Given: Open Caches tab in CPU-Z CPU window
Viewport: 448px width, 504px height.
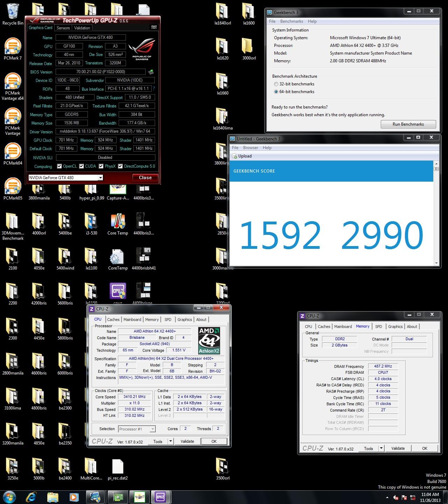Looking at the screenshot, I should 113,320.
